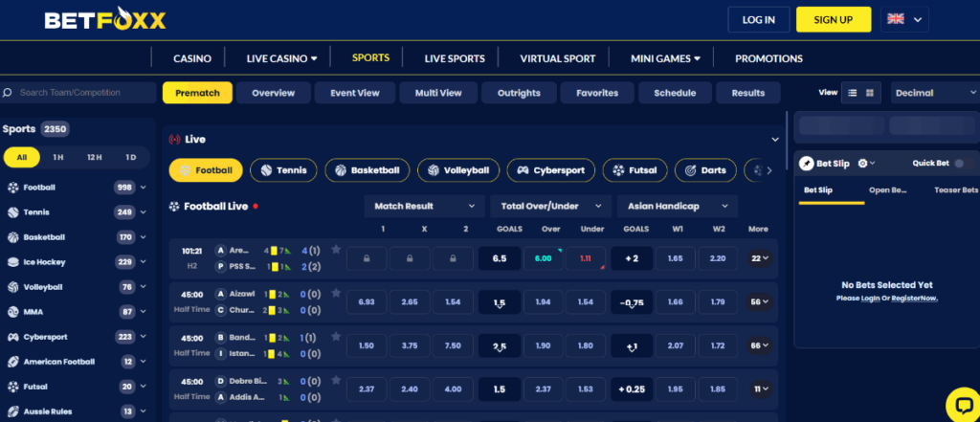Viewport: 980px width, 422px height.
Task: Select the 12H time filter
Action: pyautogui.click(x=95, y=158)
